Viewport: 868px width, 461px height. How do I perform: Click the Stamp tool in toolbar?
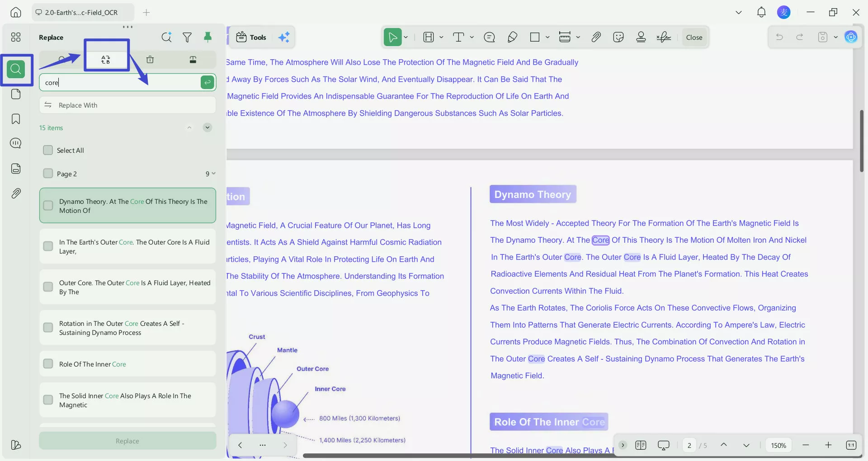point(641,37)
